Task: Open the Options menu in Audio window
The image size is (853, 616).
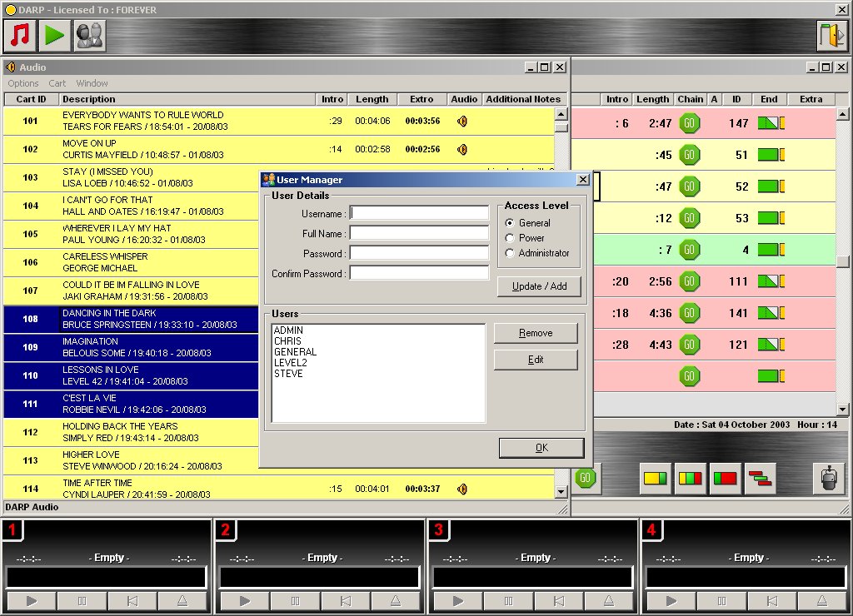Action: [x=23, y=83]
